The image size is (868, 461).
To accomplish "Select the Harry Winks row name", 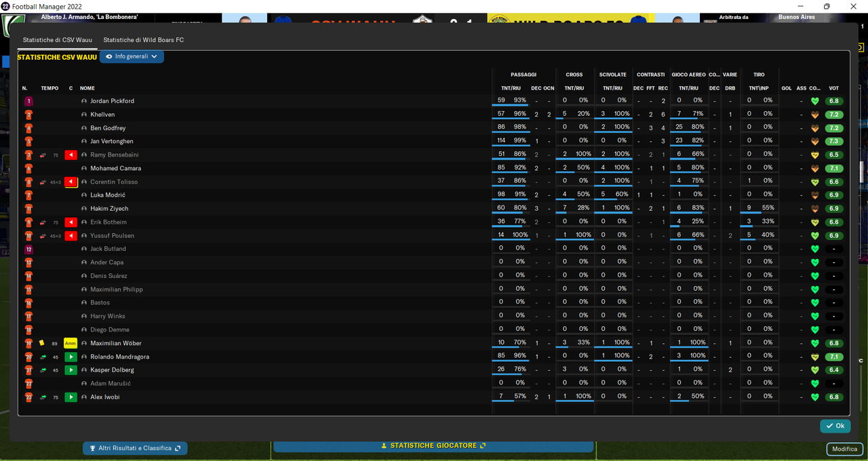I will coord(108,316).
